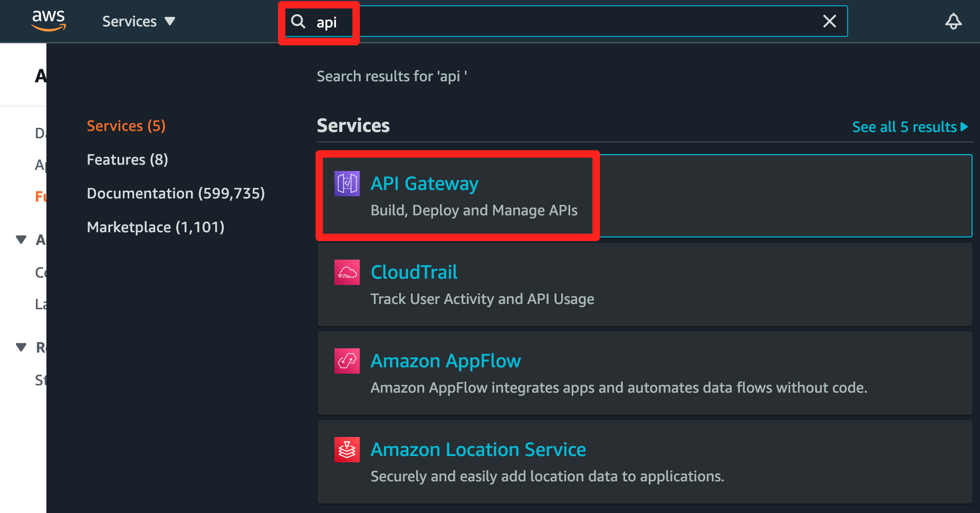Viewport: 980px width, 513px height.
Task: Open the notifications bell
Action: point(953,22)
